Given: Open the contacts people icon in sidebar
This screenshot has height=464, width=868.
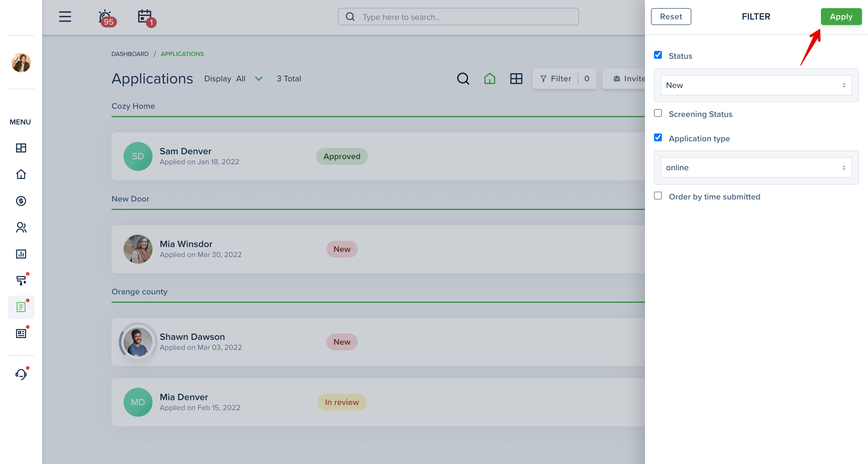Looking at the screenshot, I should pos(21,227).
